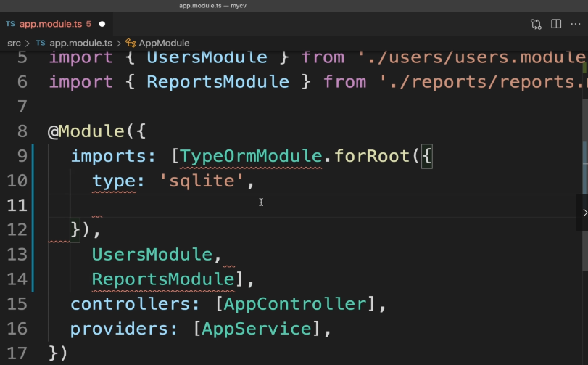Open the source control changes icon
Viewport: 588px width, 365px height.
[536, 24]
